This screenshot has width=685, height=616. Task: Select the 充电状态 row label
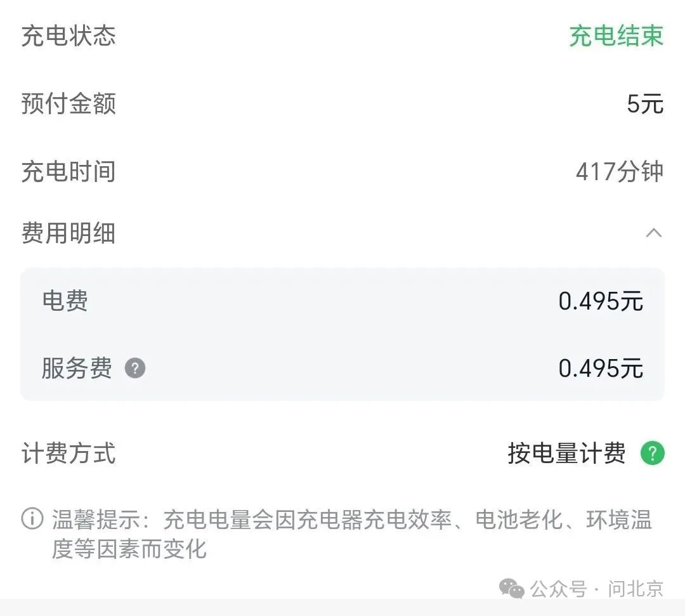(68, 36)
